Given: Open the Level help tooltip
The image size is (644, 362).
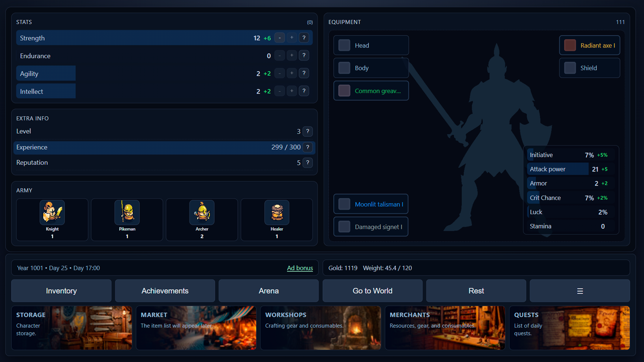Looking at the screenshot, I should pyautogui.click(x=308, y=131).
